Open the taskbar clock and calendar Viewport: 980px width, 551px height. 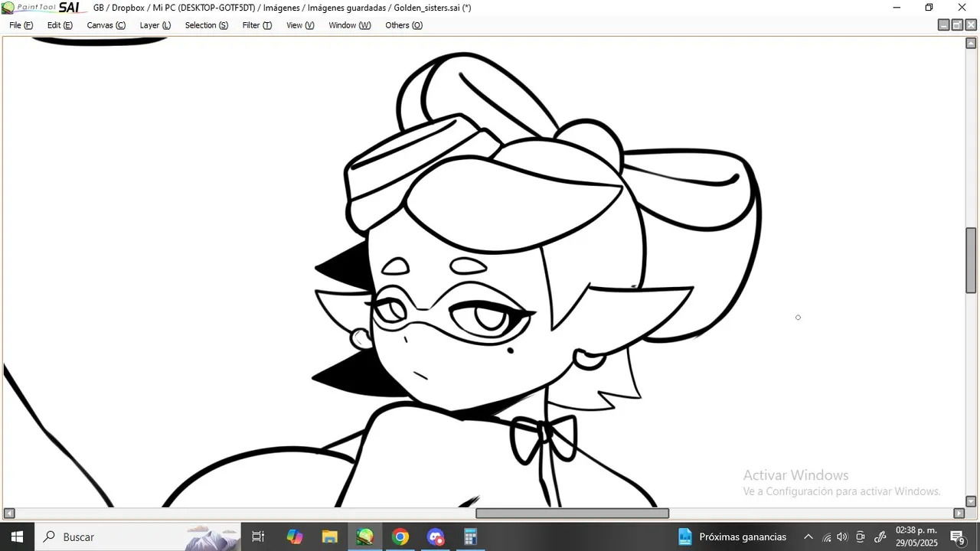click(x=916, y=537)
